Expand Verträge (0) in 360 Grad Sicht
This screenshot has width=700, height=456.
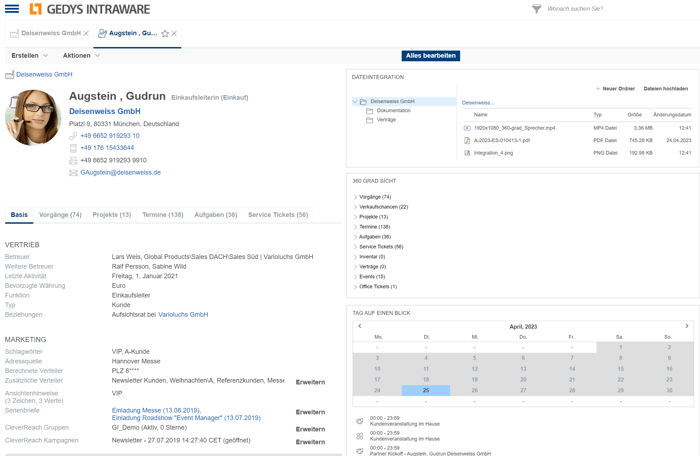pos(355,267)
